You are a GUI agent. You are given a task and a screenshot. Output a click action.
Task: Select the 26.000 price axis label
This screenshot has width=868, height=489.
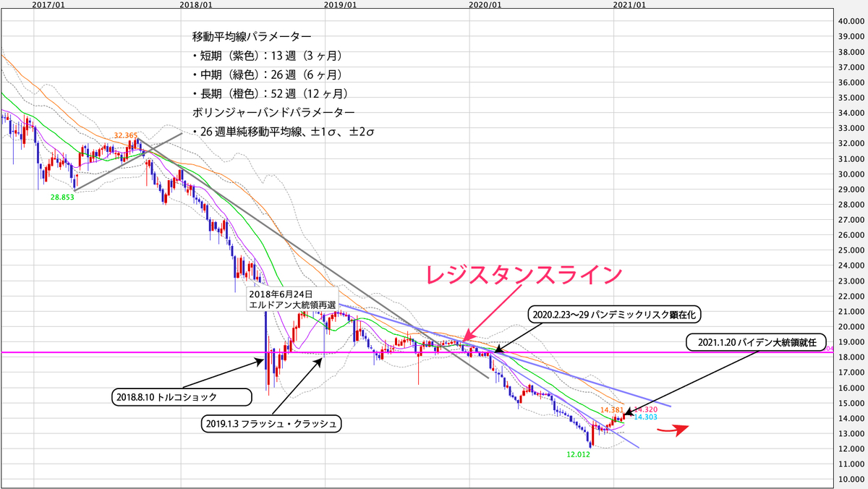(851, 235)
